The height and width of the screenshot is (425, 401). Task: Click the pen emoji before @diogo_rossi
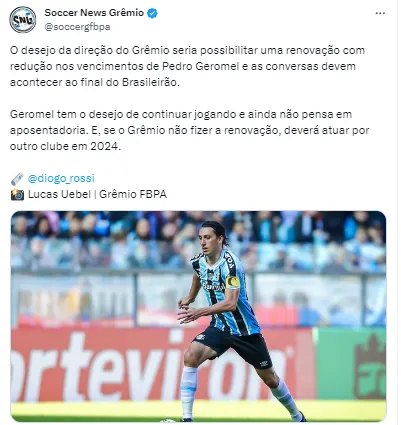(17, 179)
